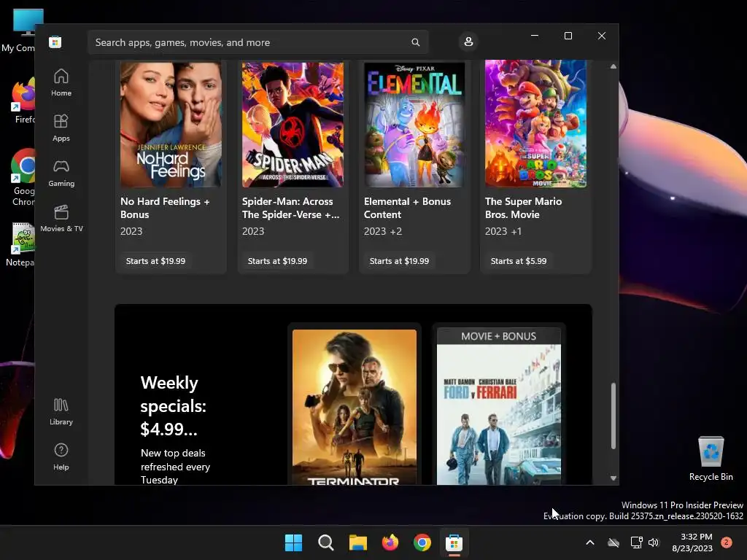Open the Terminator poster in weekly specials
The image size is (747, 560).
tap(354, 407)
